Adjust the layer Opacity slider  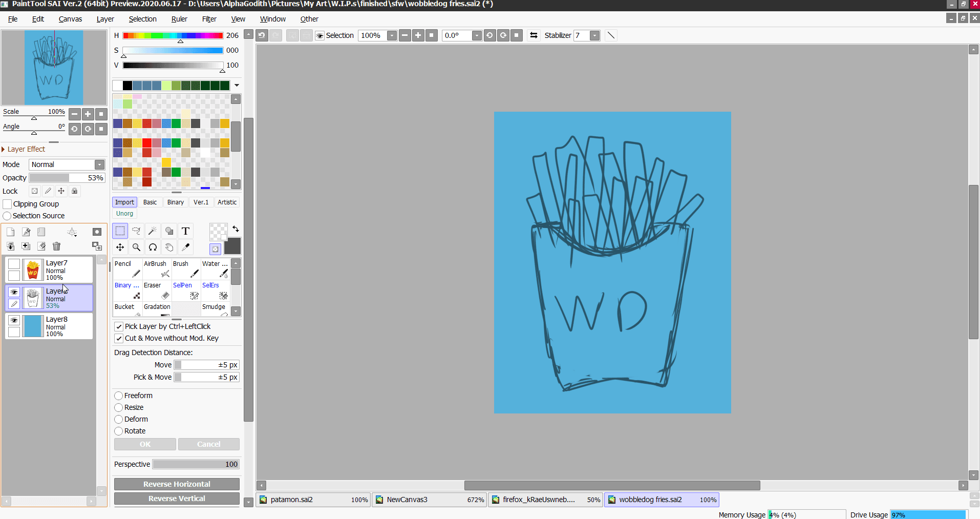(x=67, y=178)
